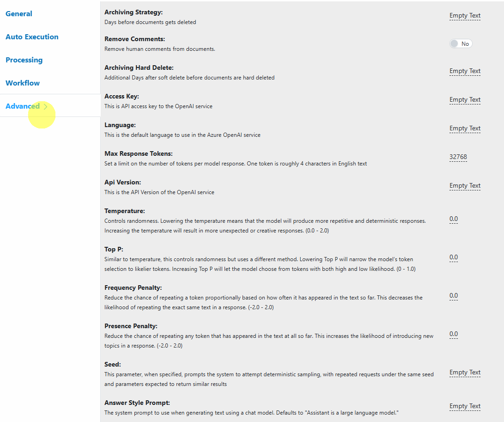This screenshot has width=504, height=422.
Task: Modify the Presence Penalty value
Action: pyautogui.click(x=454, y=334)
